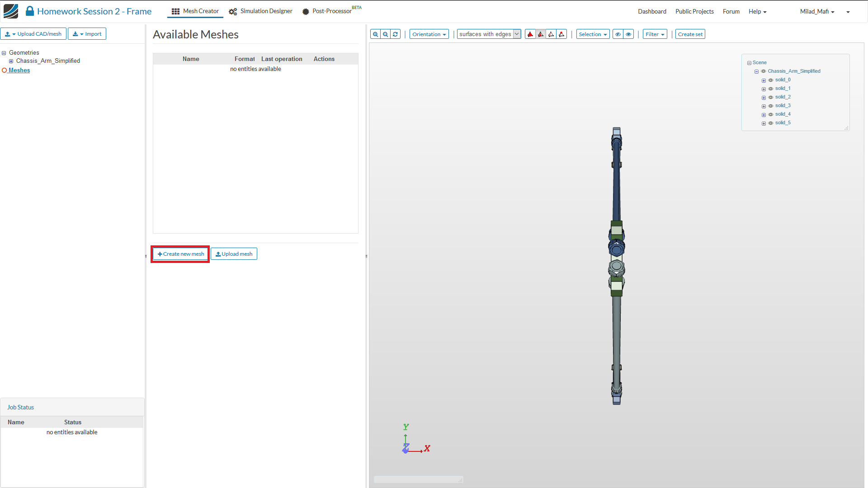
Task: Click the Upload mesh button
Action: 234,254
